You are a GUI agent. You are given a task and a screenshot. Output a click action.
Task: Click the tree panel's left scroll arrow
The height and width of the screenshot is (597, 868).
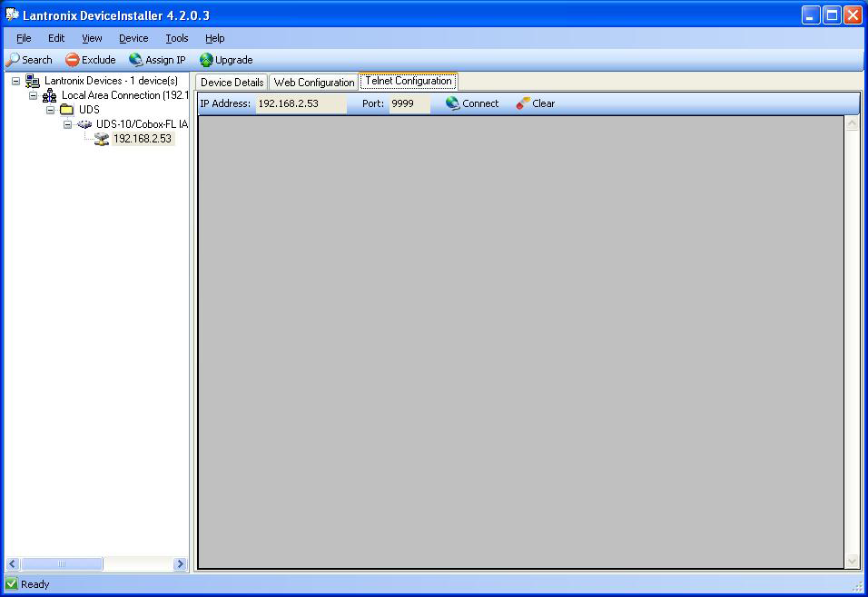[13, 563]
